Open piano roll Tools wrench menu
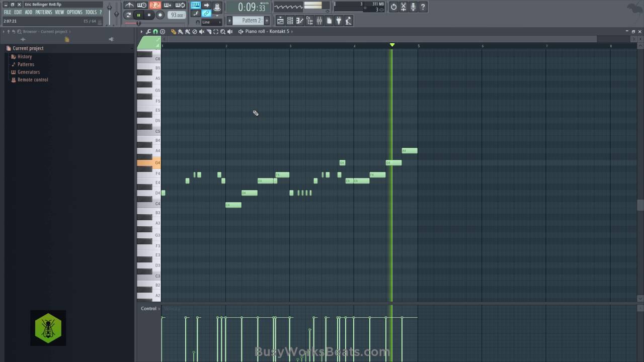Screen dimensions: 644x362 (148, 31)
